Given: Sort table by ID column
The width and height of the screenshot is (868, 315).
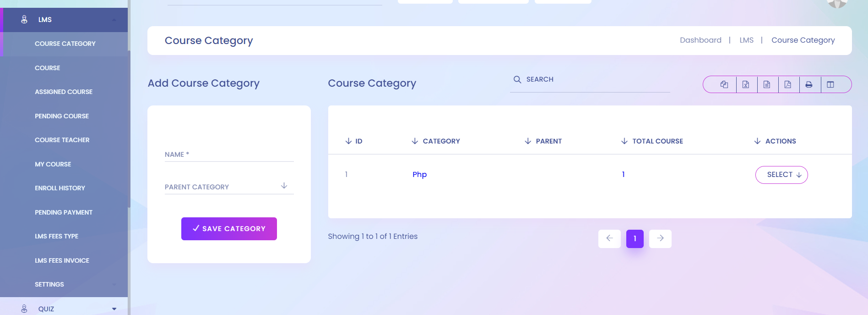Looking at the screenshot, I should tap(353, 141).
